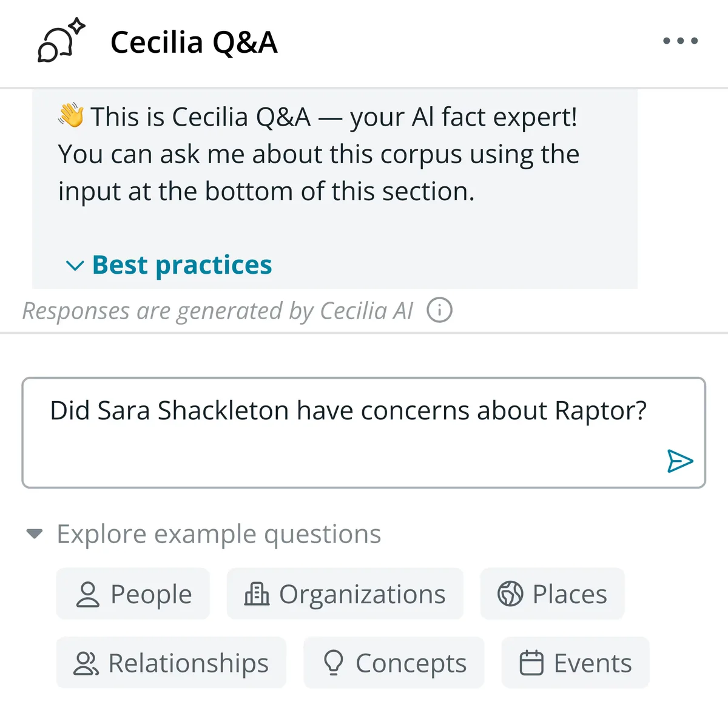Click the lightbulb icon on the Concepts chip
728x707 pixels.
(334, 663)
